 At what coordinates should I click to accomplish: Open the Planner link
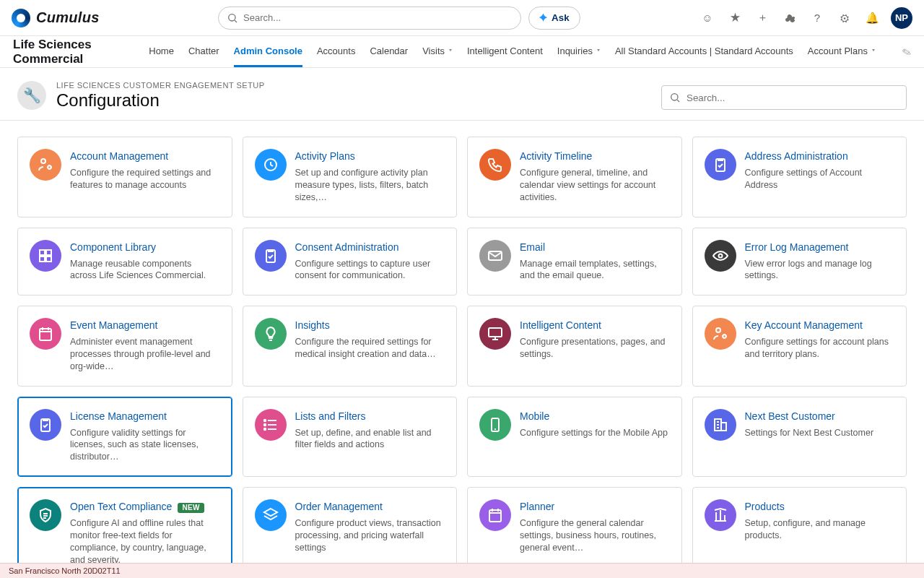[x=537, y=506]
